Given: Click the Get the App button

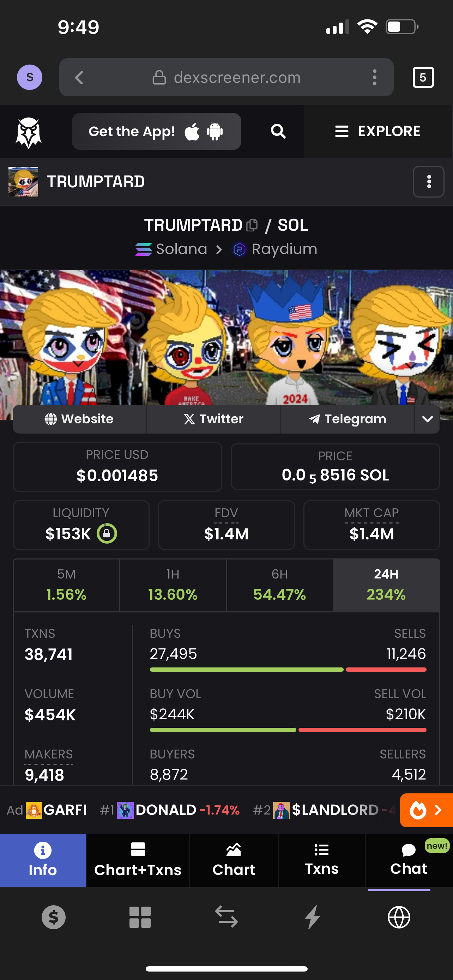Looking at the screenshot, I should pos(156,132).
